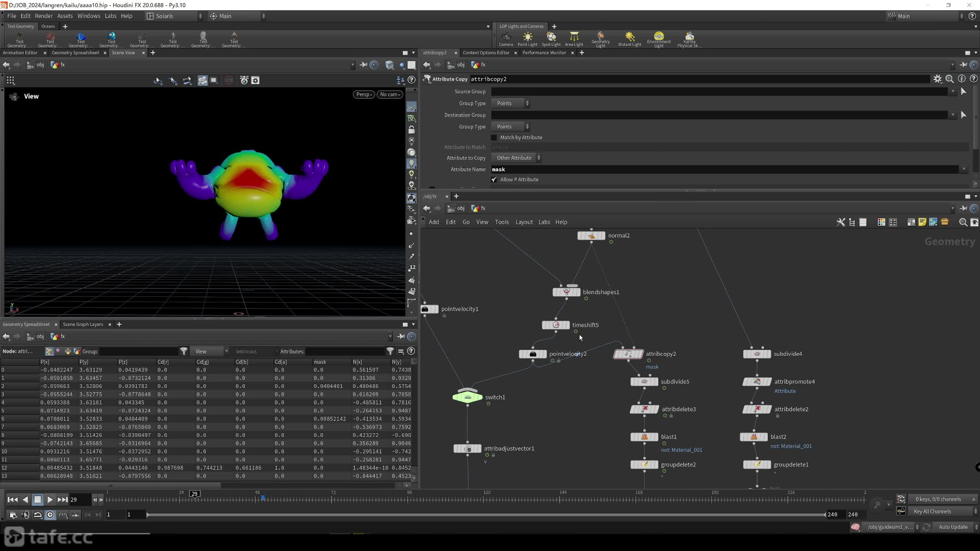
Task: Open parameter gear menu for attribcopy2
Action: point(937,79)
